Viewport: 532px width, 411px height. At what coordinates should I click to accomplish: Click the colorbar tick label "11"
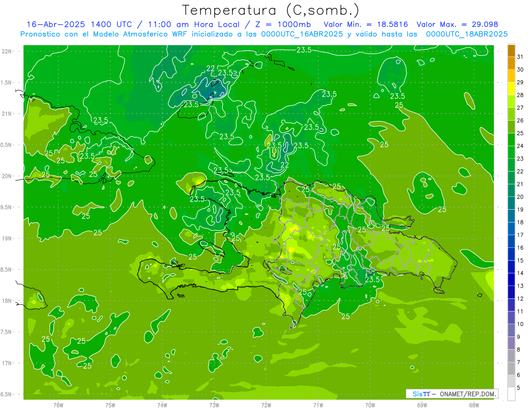pos(520,312)
